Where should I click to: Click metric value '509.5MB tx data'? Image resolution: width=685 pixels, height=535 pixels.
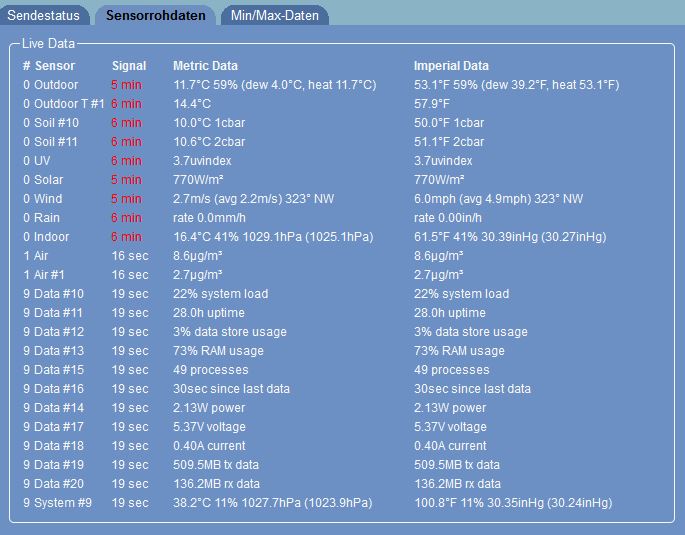[216, 465]
